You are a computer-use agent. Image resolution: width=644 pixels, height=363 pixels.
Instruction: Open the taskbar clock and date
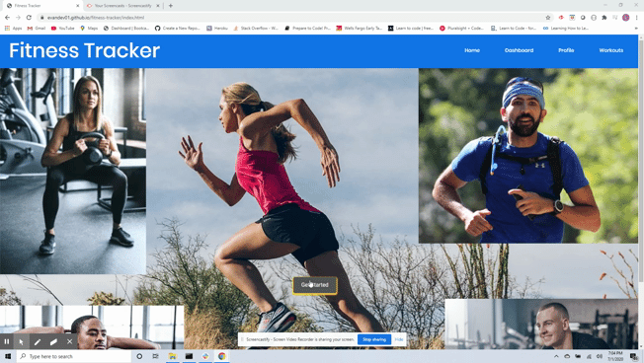[614, 356]
